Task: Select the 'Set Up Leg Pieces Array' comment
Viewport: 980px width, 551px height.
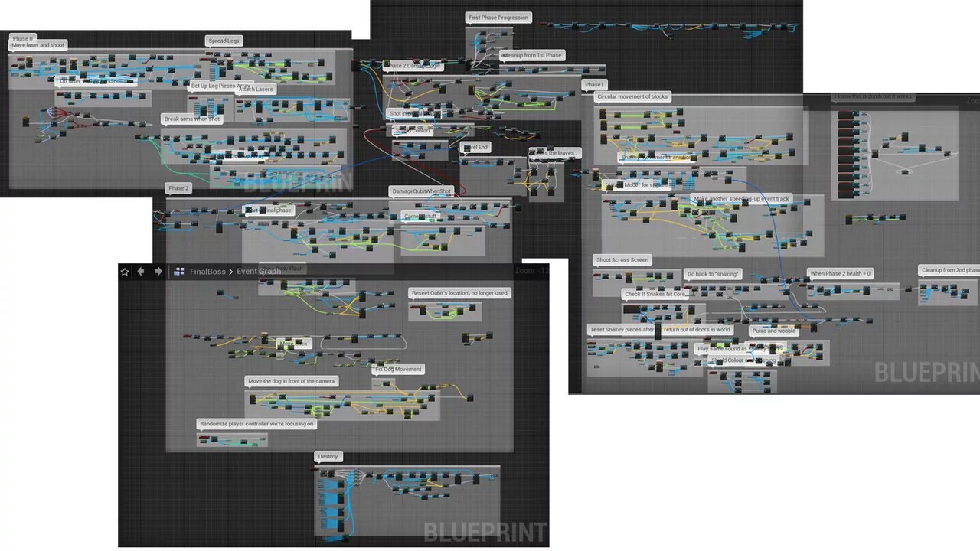Action: (x=221, y=86)
